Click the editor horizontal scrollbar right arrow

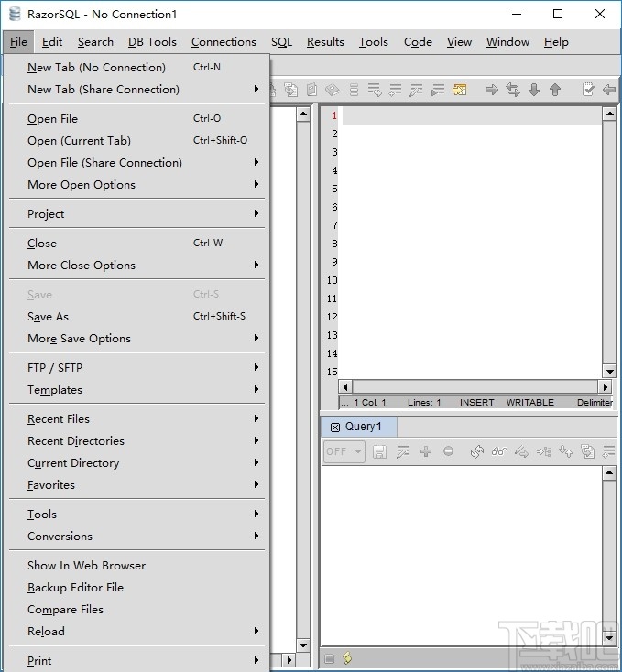tap(605, 387)
